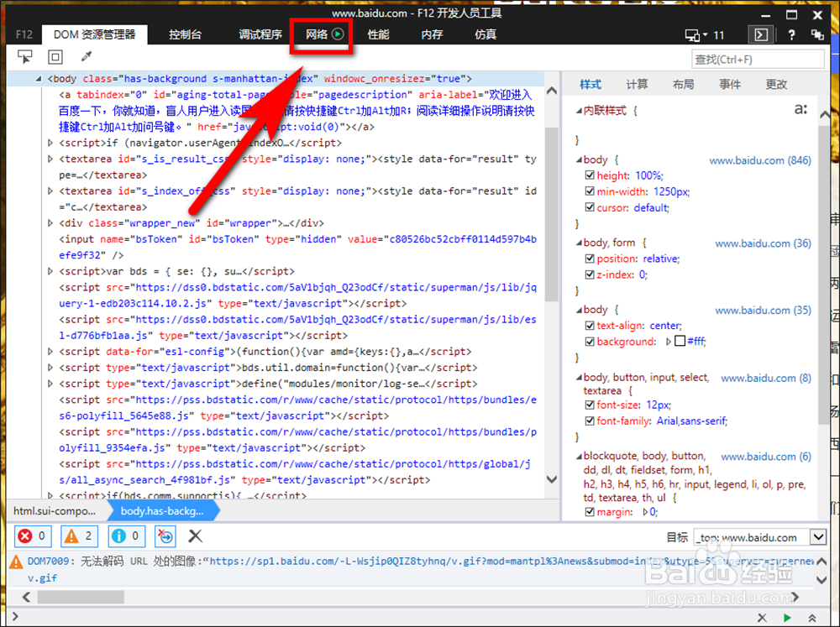Close the console input with small X
This screenshot has width=840, height=627.
pyautogui.click(x=762, y=618)
